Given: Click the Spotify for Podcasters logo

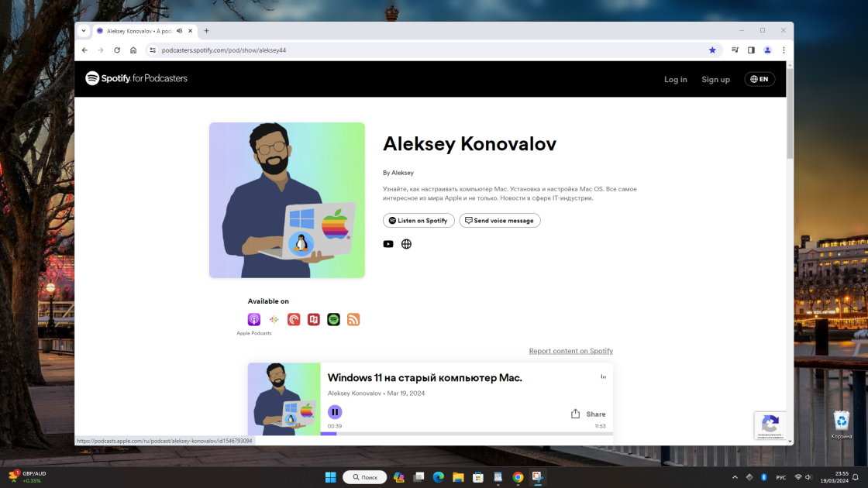Looking at the screenshot, I should coord(136,78).
